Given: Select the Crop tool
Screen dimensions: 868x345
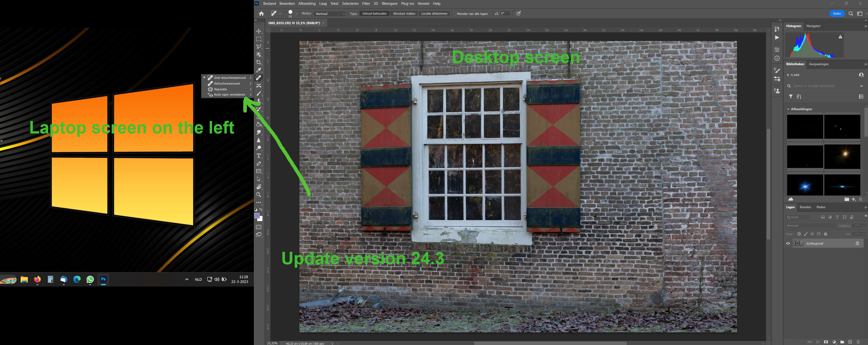Looking at the screenshot, I should point(259,62).
